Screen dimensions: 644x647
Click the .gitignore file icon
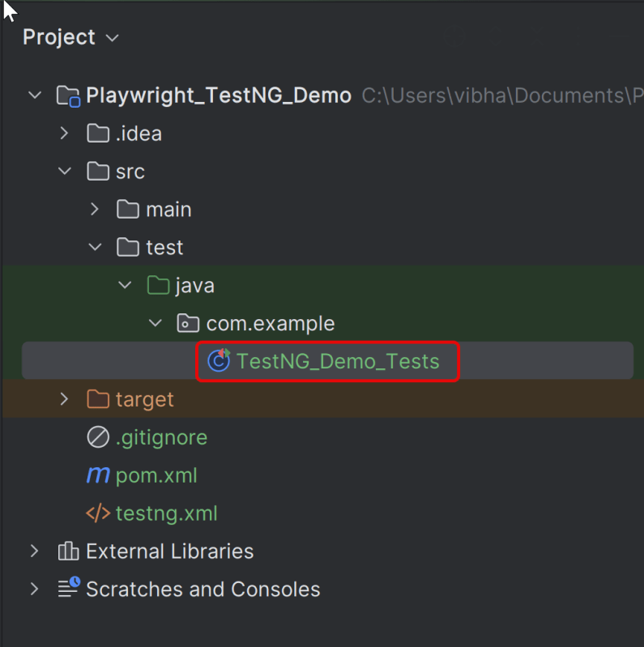coord(98,437)
